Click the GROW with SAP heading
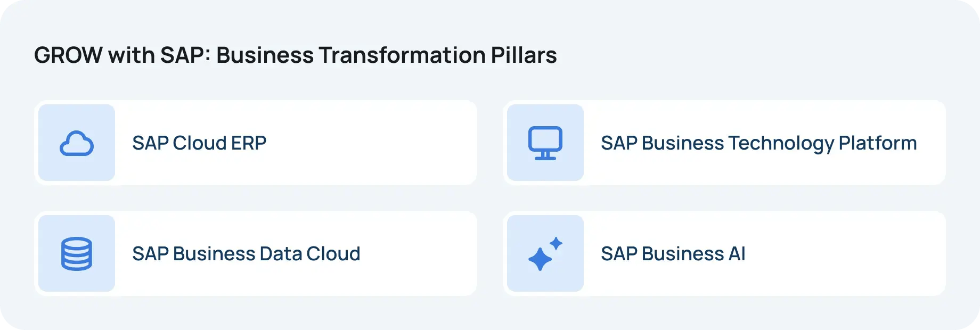This screenshot has width=980, height=330. tap(296, 55)
